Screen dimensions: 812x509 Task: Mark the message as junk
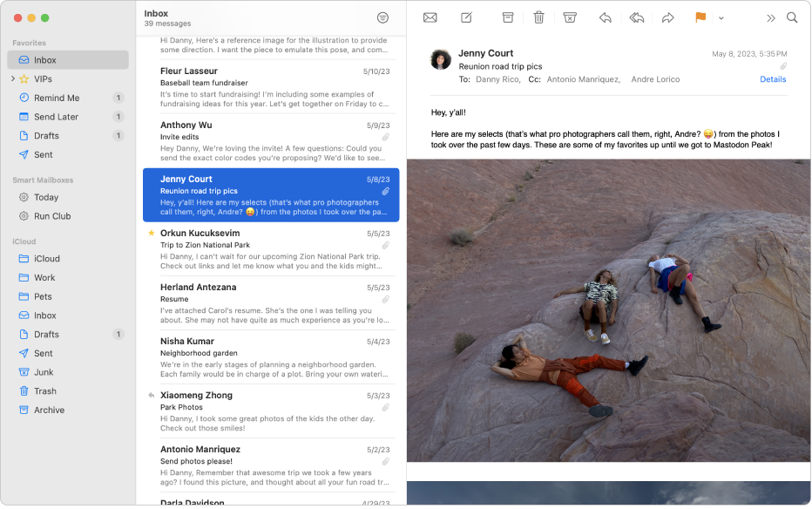pos(570,17)
